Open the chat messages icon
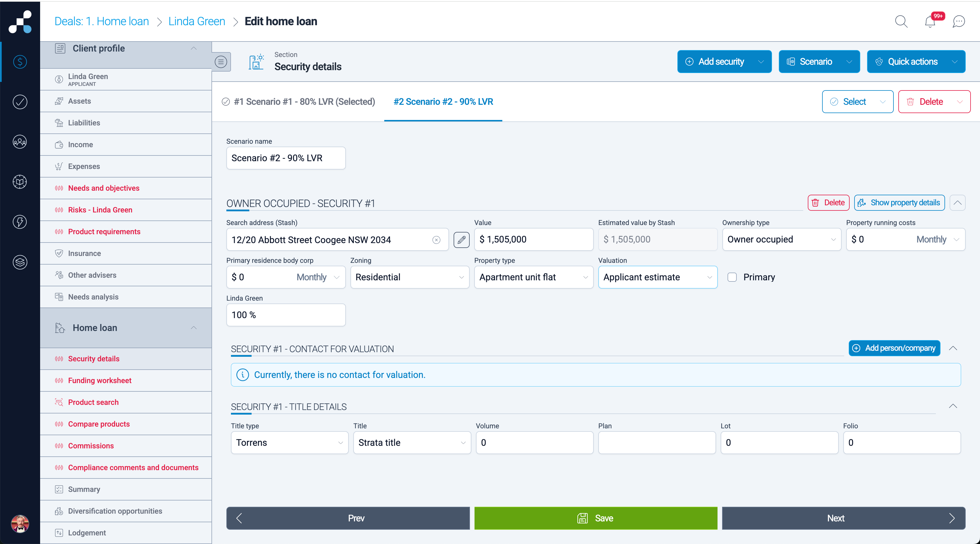This screenshot has width=980, height=544. click(958, 22)
